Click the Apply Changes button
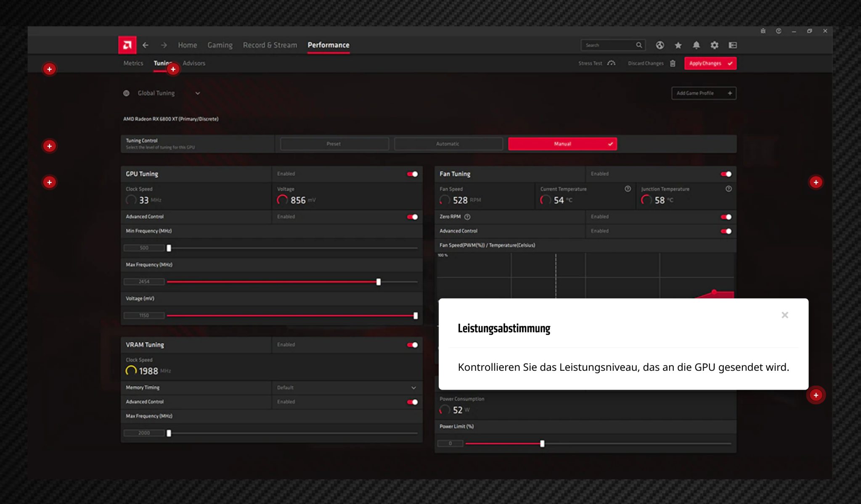The image size is (861, 504). [710, 63]
